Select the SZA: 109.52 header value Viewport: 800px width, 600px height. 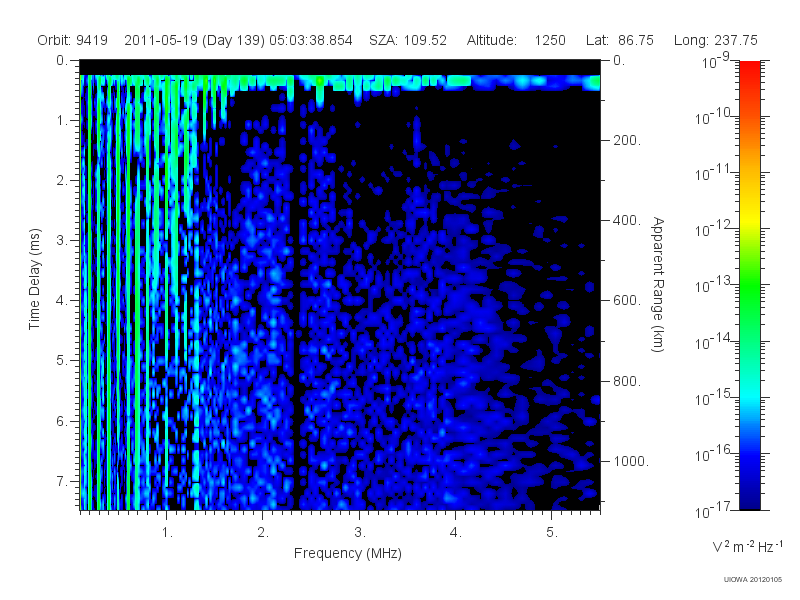(408, 40)
